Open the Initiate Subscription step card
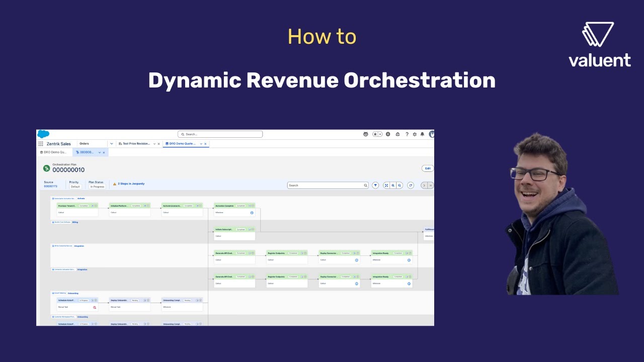 tap(234, 233)
